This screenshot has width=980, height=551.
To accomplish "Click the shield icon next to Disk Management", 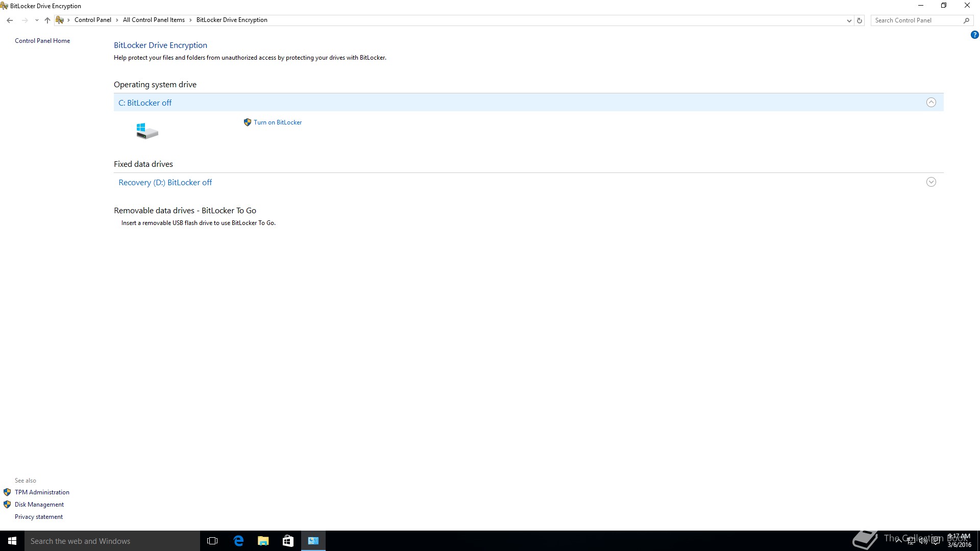I will coord(7,505).
